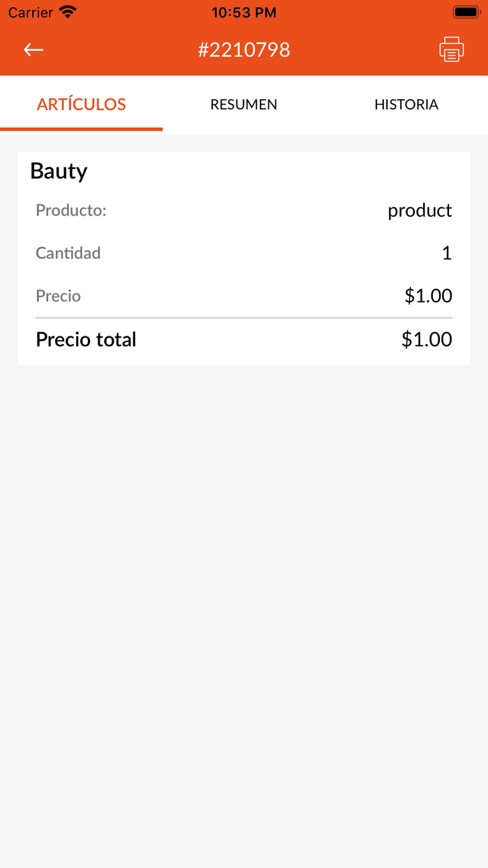
Task: Tap the Producto label
Action: pos(71,210)
